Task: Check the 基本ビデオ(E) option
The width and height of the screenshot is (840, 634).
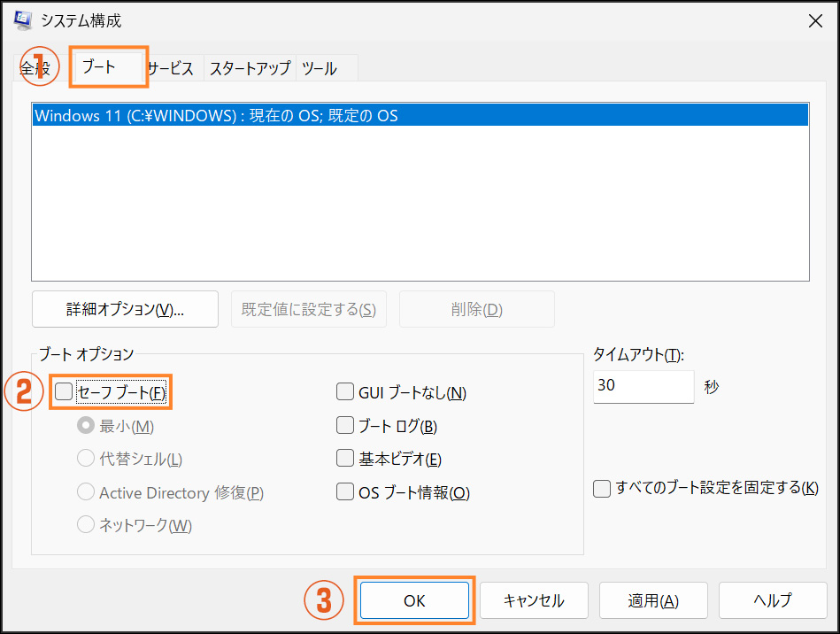Action: [x=345, y=458]
